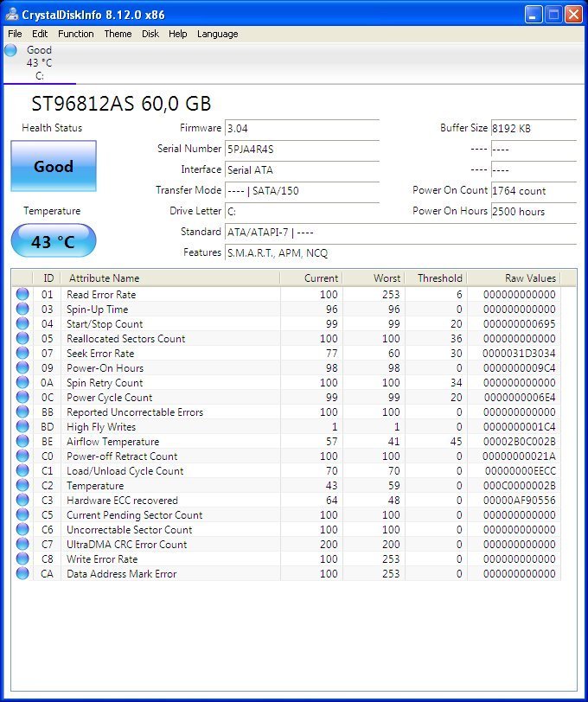Click status orb for Hardware ECC recovered
This screenshot has height=702, width=588.
coord(22,500)
